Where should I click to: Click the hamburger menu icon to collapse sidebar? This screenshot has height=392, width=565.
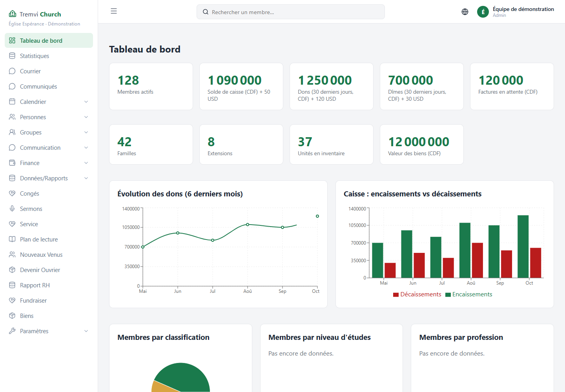(x=114, y=11)
